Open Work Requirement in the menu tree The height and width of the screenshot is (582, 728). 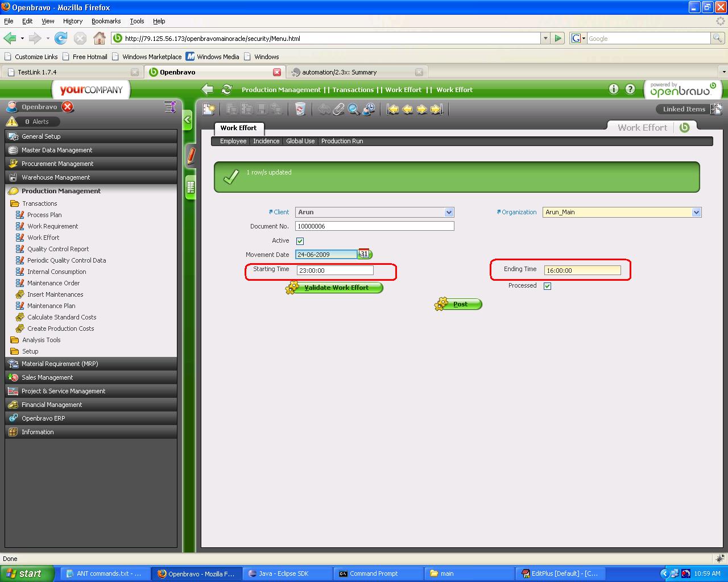point(53,226)
